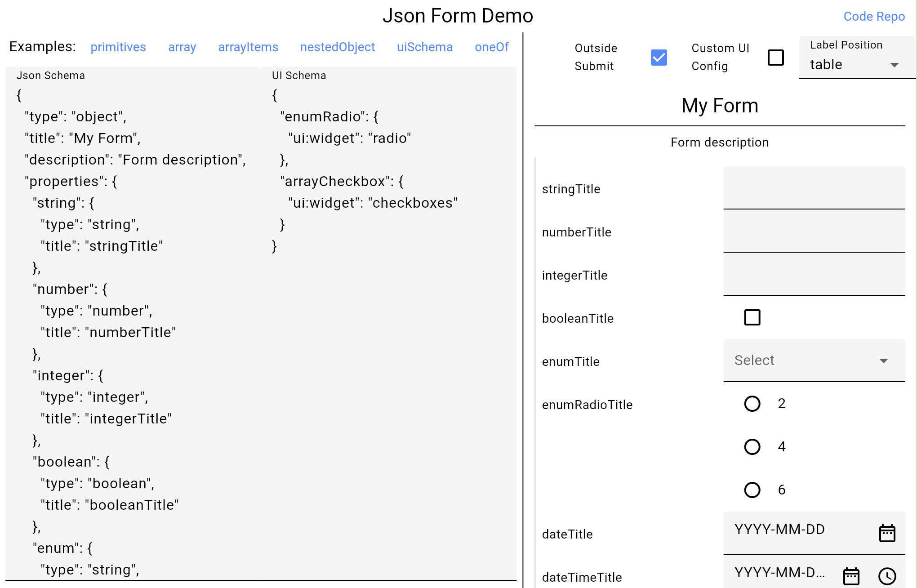Switch to the nestedObject example
Viewport: 917px width, 588px height.
tap(337, 47)
